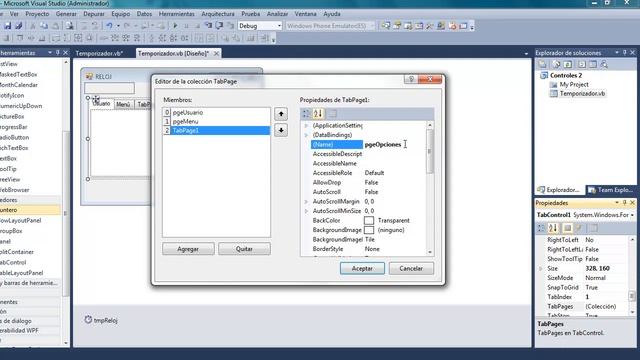Click the Refresh icon in the Solution Explorer toolbar
The height and width of the screenshot is (360, 640).
[x=568, y=64]
